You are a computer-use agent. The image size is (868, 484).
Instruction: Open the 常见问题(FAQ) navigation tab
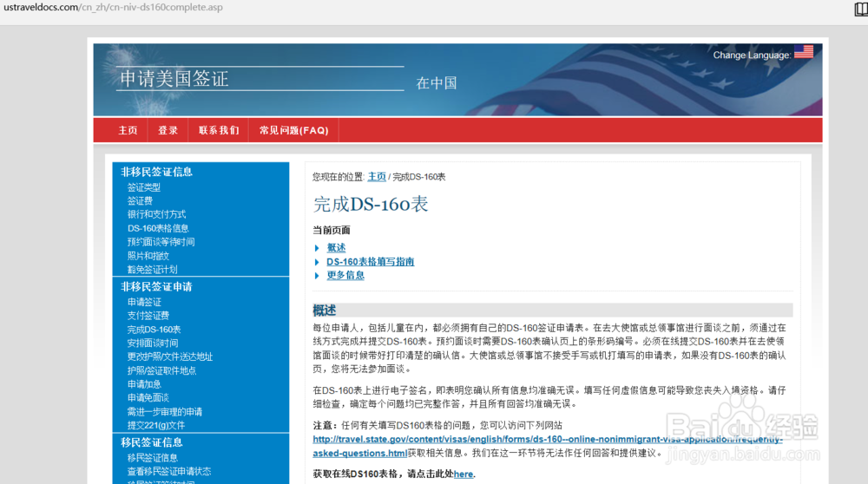point(294,131)
